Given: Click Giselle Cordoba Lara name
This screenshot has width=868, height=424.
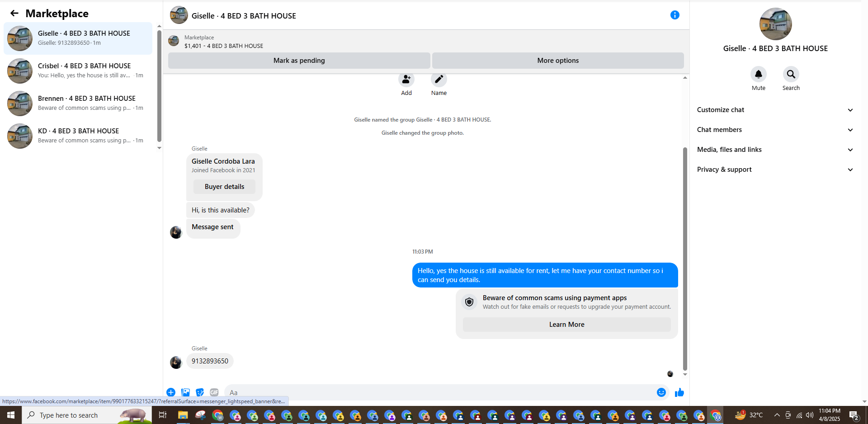Looking at the screenshot, I should pos(223,161).
